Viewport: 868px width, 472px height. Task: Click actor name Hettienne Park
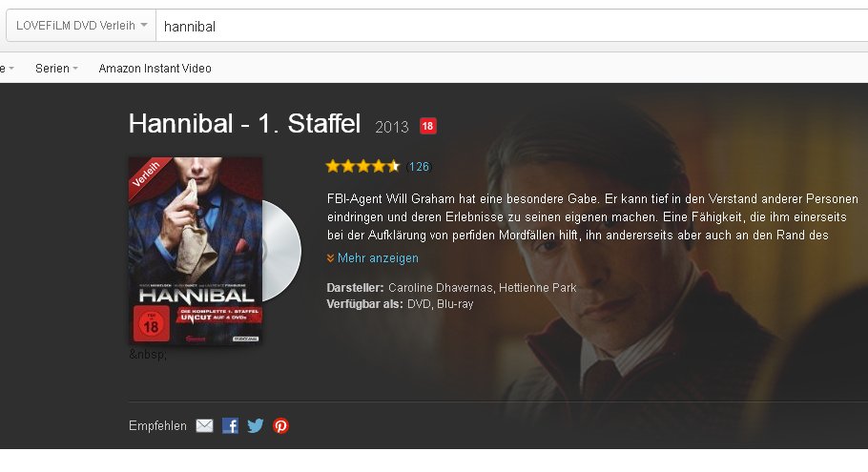538,288
